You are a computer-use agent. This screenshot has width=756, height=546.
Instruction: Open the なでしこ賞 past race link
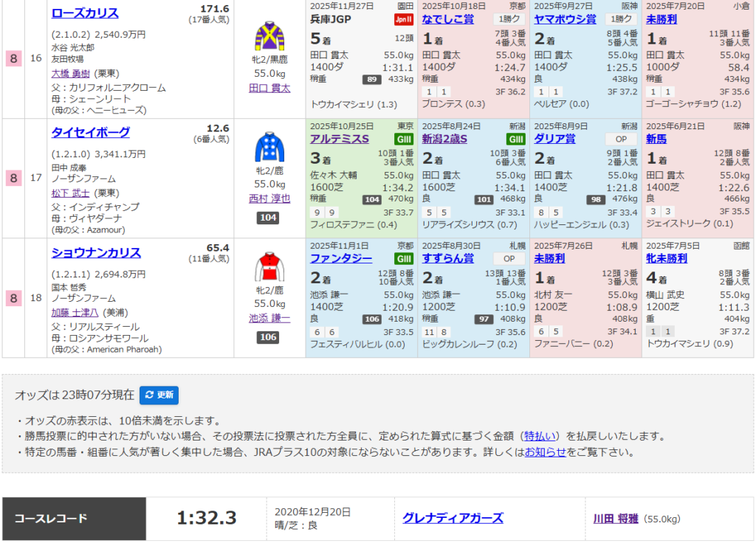(448, 19)
